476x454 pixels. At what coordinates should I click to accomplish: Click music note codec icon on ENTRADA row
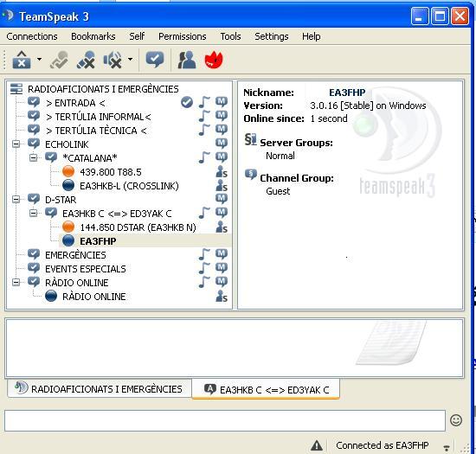point(204,102)
